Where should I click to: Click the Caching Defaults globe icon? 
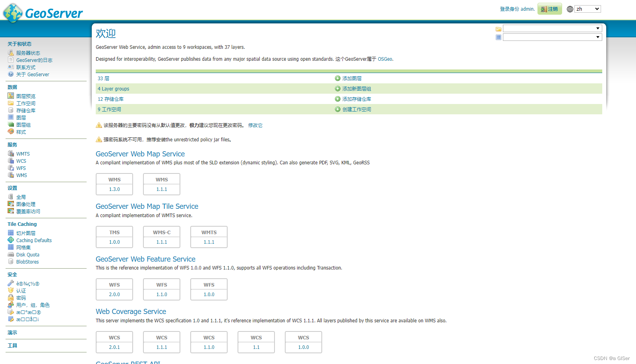[x=11, y=240]
